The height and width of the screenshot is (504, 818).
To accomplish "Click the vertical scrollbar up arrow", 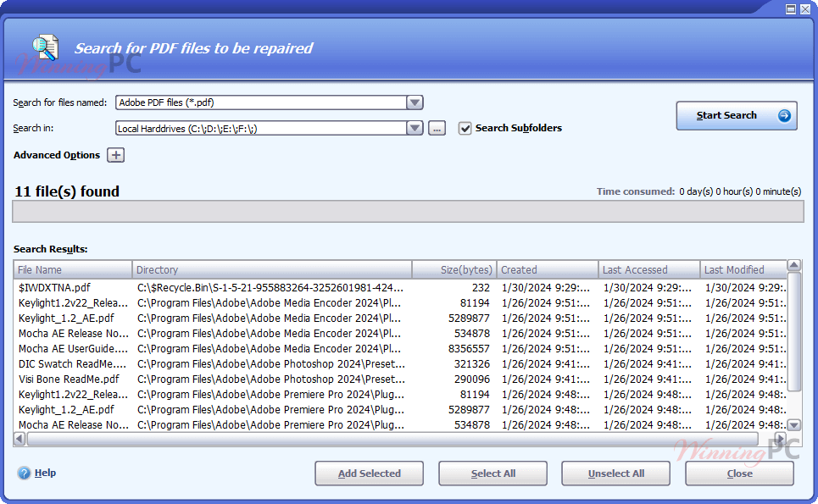I will 794,265.
